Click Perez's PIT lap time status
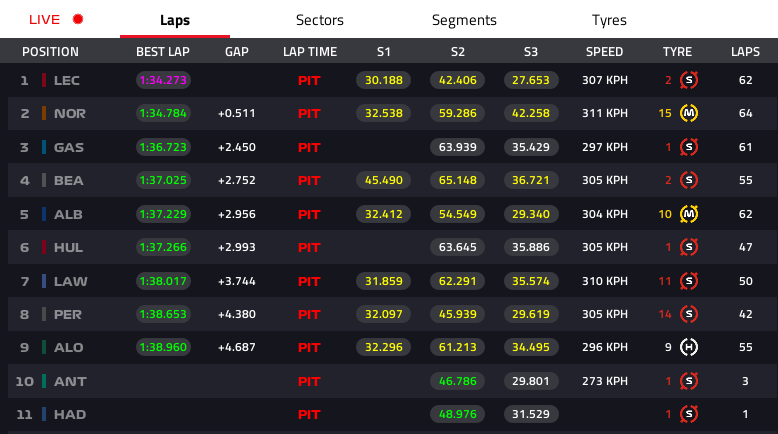 click(310, 315)
